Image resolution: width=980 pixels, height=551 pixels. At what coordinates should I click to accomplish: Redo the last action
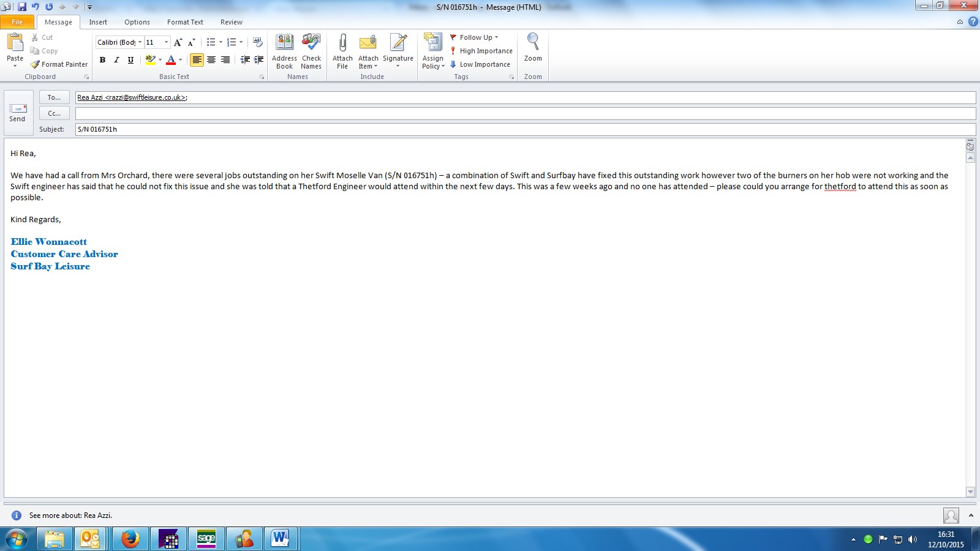(49, 7)
